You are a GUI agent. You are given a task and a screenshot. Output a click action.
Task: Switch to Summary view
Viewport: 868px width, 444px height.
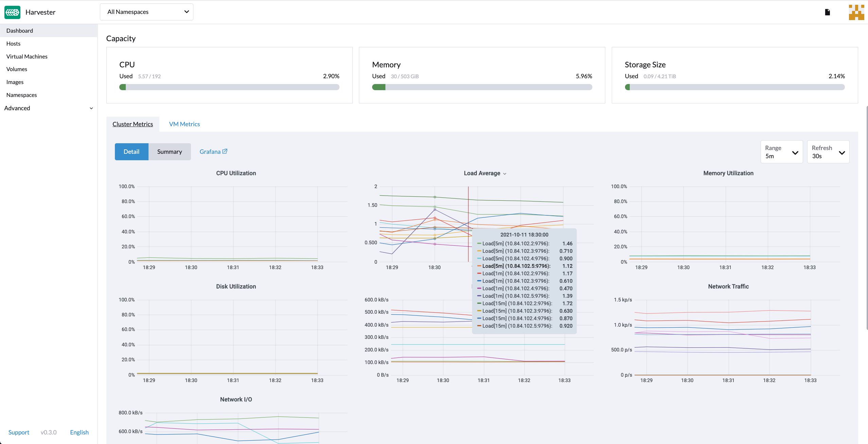tap(169, 152)
